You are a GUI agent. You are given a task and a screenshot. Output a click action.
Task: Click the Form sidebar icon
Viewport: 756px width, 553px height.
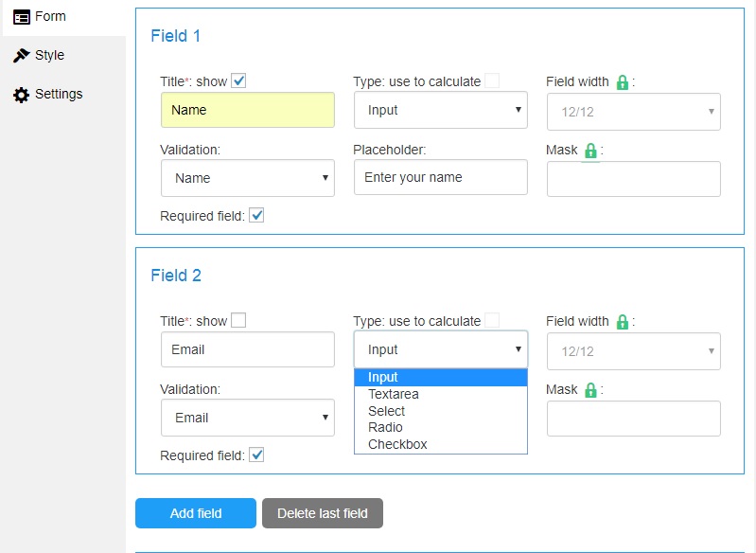point(22,18)
